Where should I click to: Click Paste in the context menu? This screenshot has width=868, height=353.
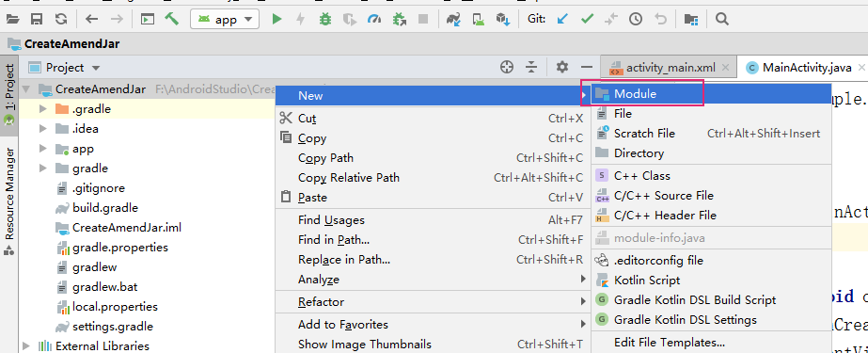click(433, 198)
